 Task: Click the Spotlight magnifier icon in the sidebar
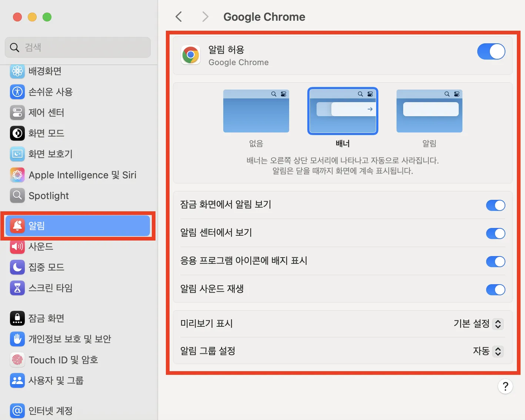[17, 195]
